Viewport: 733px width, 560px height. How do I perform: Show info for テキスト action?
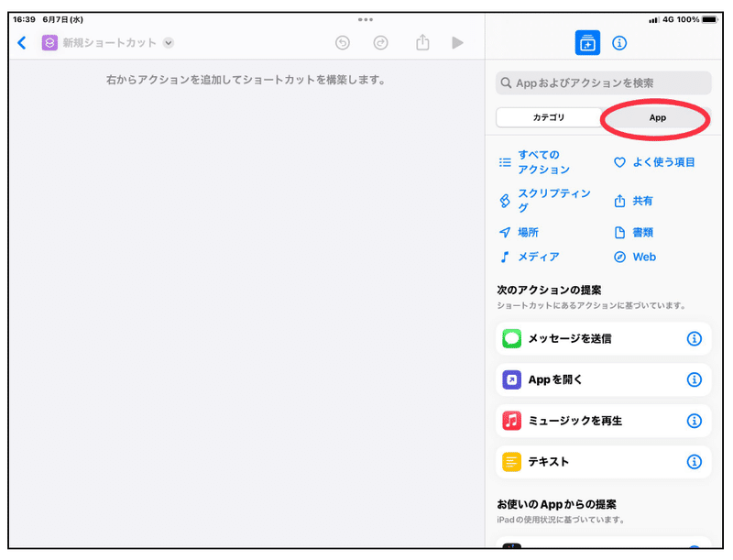(x=695, y=462)
